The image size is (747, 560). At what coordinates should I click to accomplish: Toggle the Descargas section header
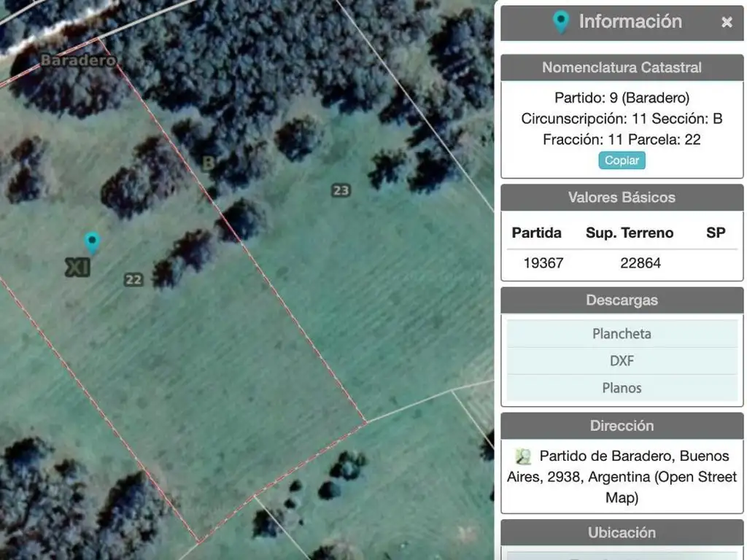(x=622, y=300)
